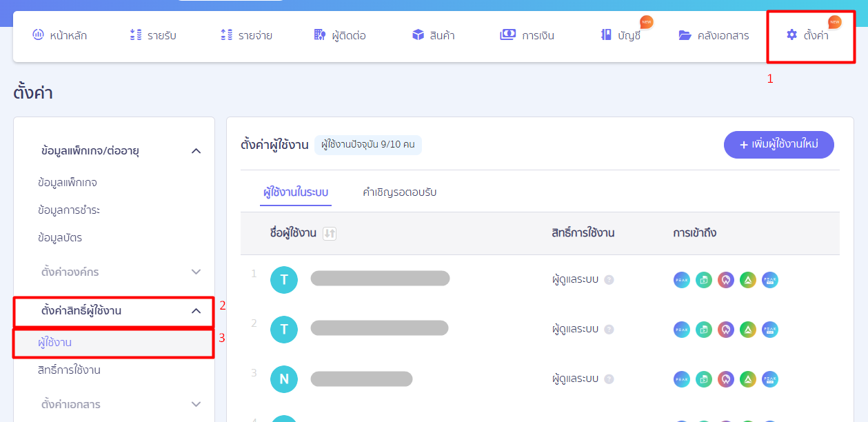Open the รายรับ menu
The image size is (868, 422).
(153, 35)
